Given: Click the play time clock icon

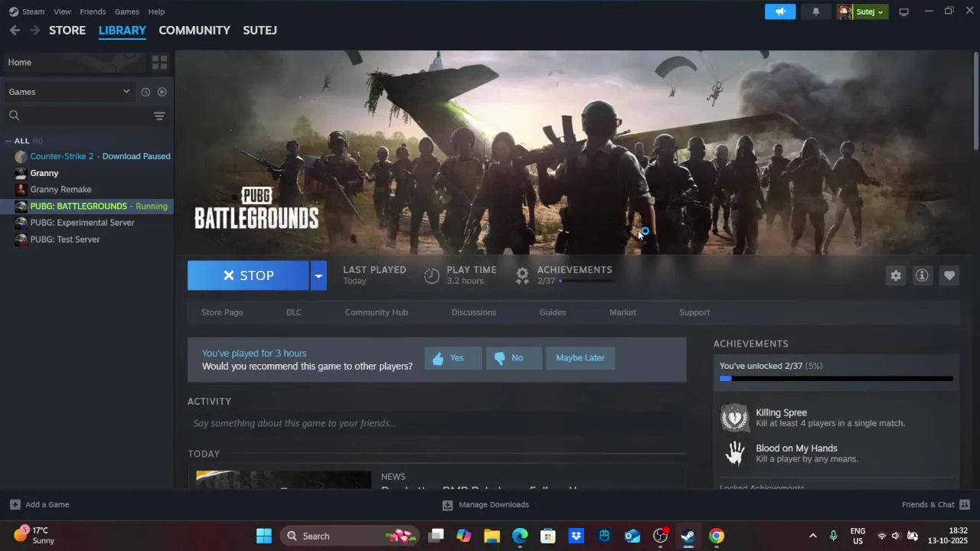Looking at the screenshot, I should [432, 275].
